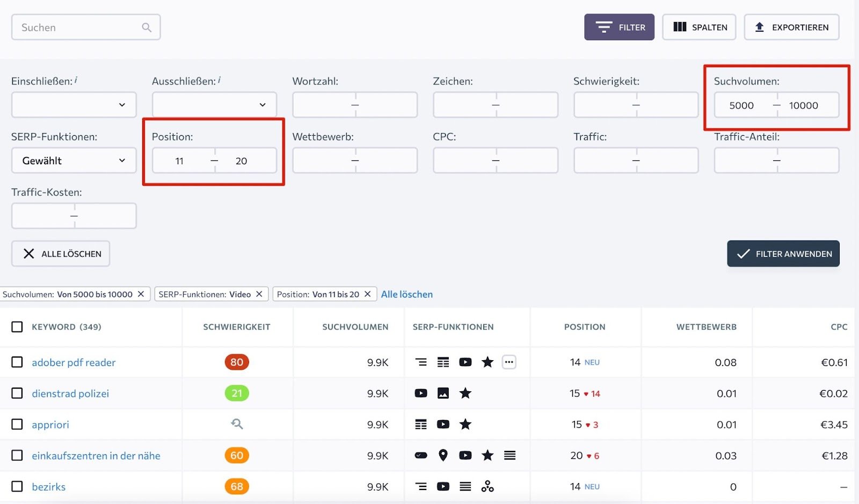Click appriori difficulty check magnifier icon
The width and height of the screenshot is (859, 504).
click(x=237, y=424)
